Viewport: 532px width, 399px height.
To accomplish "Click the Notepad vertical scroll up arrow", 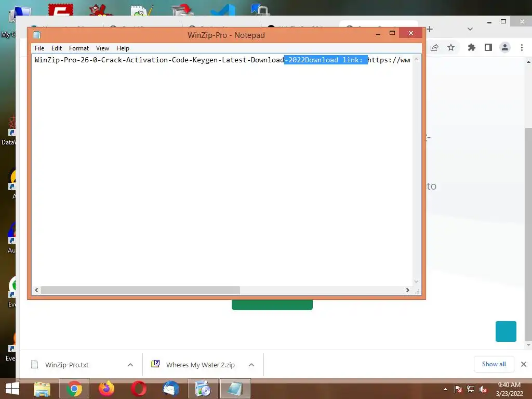I will (416, 59).
